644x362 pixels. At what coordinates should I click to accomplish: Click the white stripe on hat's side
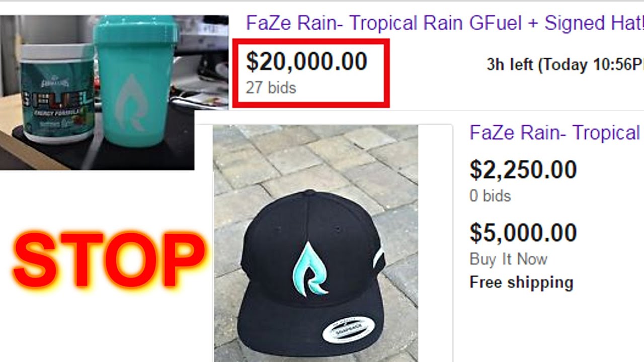click(x=379, y=256)
